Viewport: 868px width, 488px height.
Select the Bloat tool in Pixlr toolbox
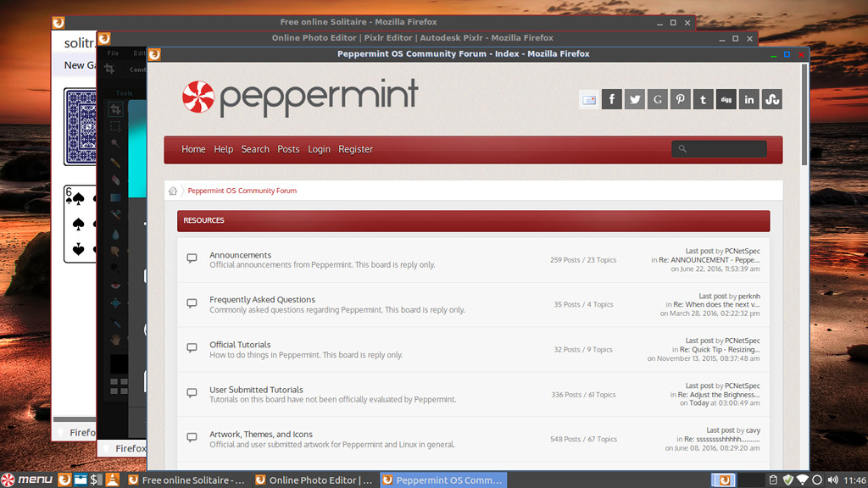tap(115, 303)
